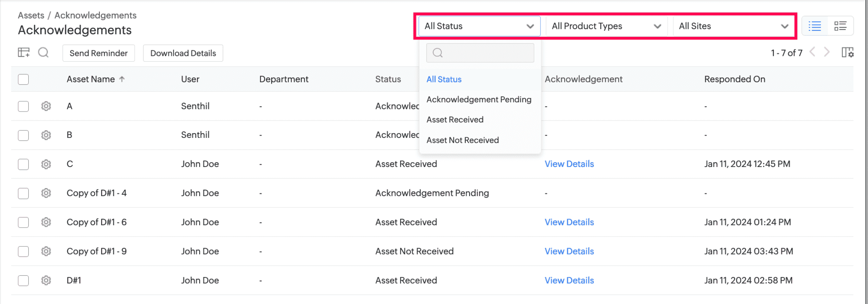Select Asset Not Received filter option
868x304 pixels.
click(x=463, y=140)
